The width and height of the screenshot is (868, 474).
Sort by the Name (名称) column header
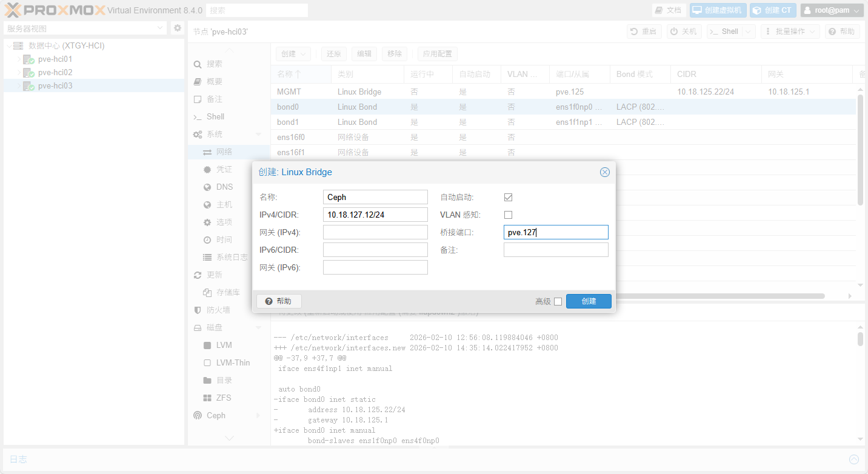tap(301, 74)
